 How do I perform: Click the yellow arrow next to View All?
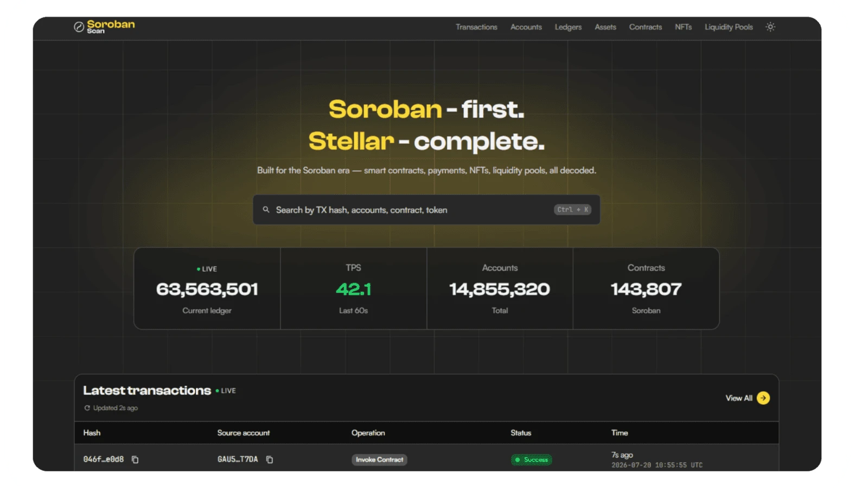(763, 398)
